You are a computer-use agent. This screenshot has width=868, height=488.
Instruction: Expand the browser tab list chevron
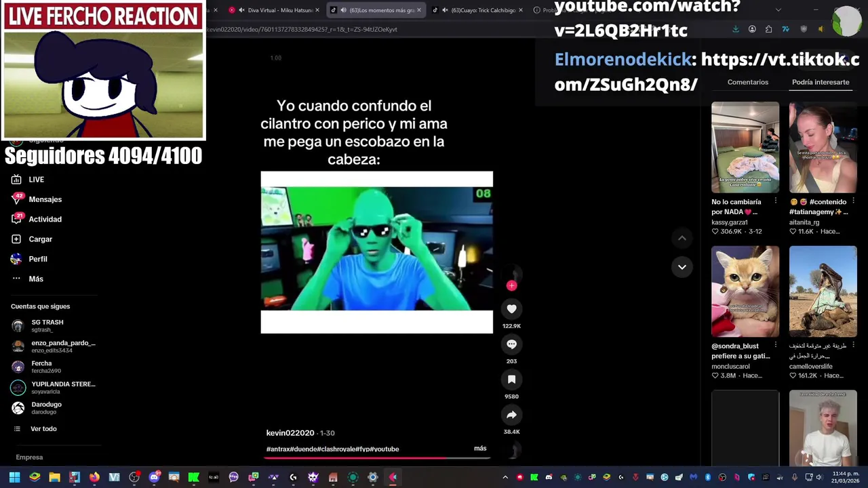tap(778, 10)
